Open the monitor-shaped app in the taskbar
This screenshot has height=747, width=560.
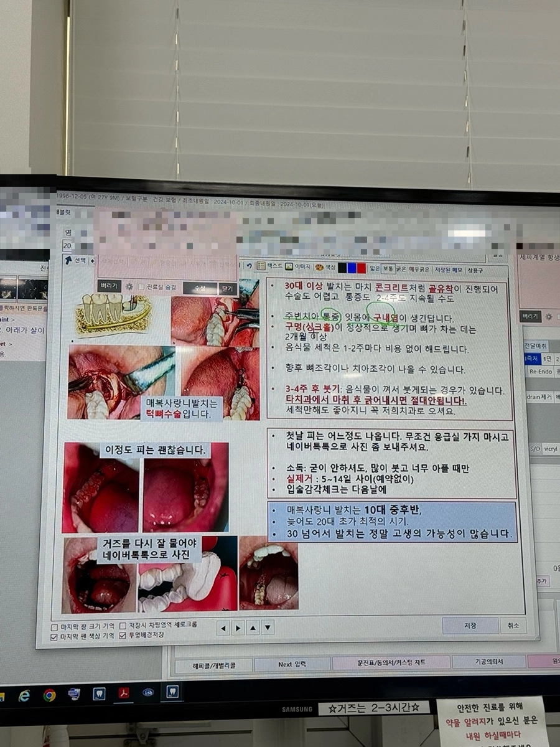tap(74, 694)
